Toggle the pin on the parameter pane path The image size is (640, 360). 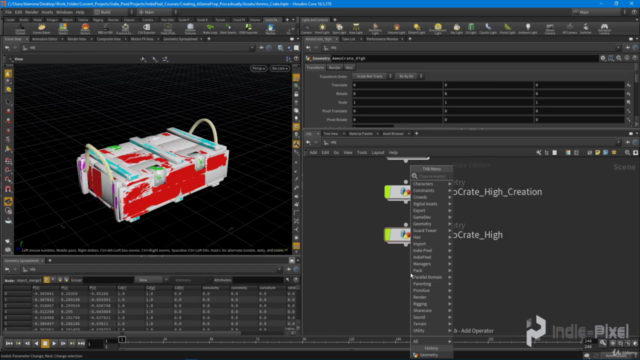pyautogui.click(x=627, y=48)
